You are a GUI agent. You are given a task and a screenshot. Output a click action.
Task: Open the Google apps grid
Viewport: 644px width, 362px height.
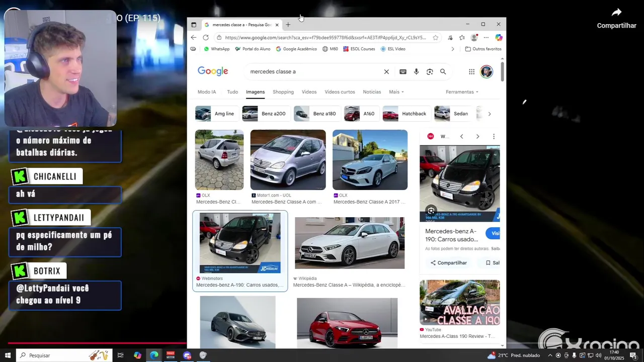pyautogui.click(x=471, y=71)
